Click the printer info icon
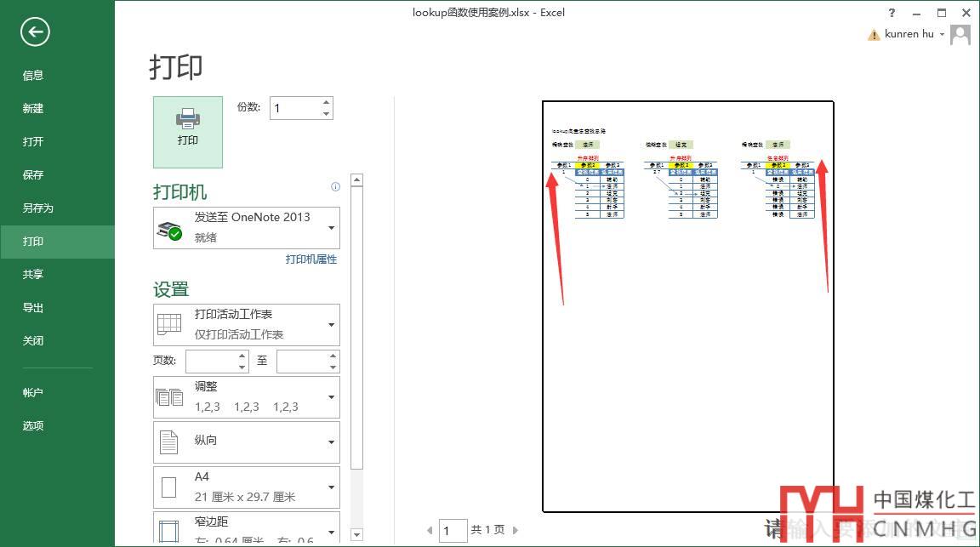 (x=335, y=187)
